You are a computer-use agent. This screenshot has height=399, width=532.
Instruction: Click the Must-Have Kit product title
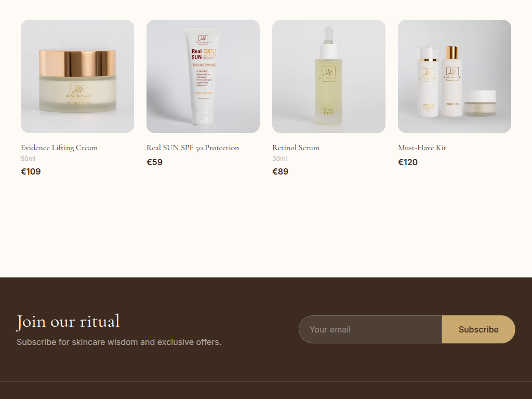(x=422, y=148)
